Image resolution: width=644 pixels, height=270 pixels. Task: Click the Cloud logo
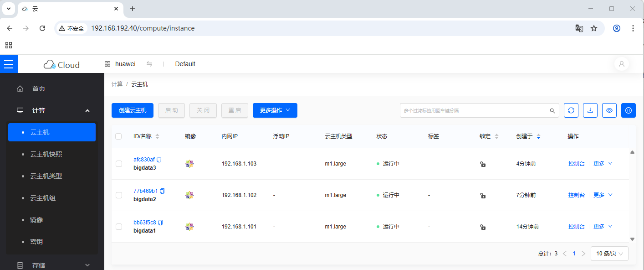coord(61,65)
